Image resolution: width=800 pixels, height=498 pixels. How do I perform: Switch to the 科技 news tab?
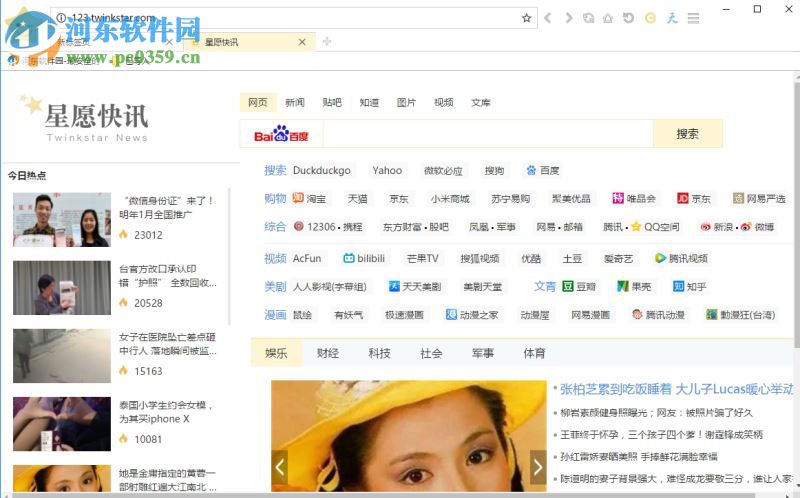click(380, 353)
